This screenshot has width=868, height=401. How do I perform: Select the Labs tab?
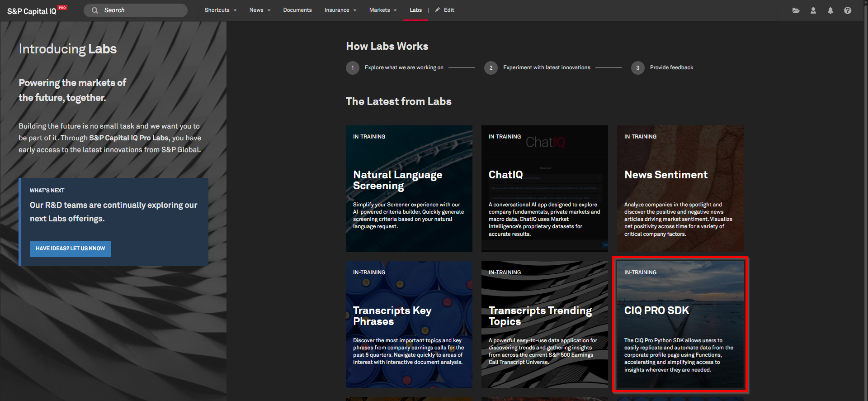click(416, 10)
